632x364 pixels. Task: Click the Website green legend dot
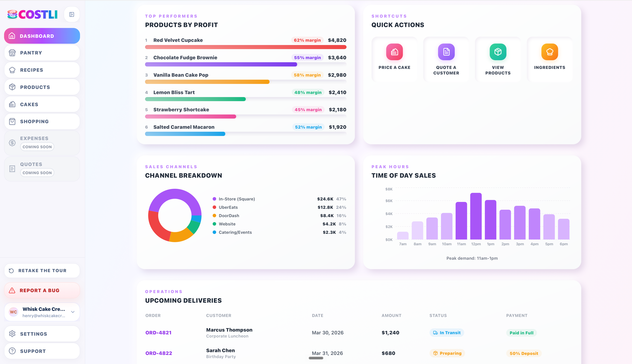click(x=214, y=224)
